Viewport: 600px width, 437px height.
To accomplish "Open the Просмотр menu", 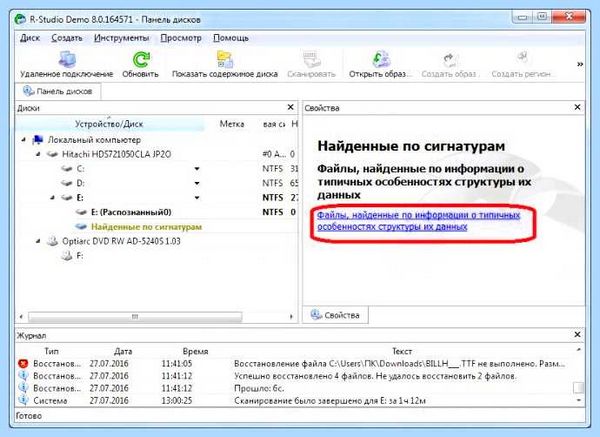I will click(x=181, y=38).
